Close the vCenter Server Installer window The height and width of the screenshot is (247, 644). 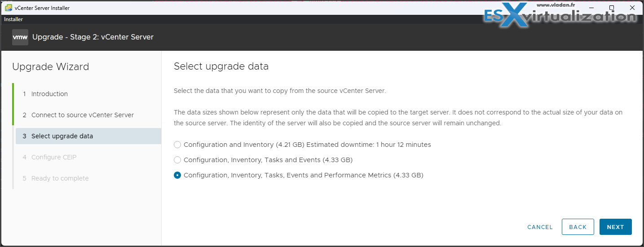click(632, 8)
